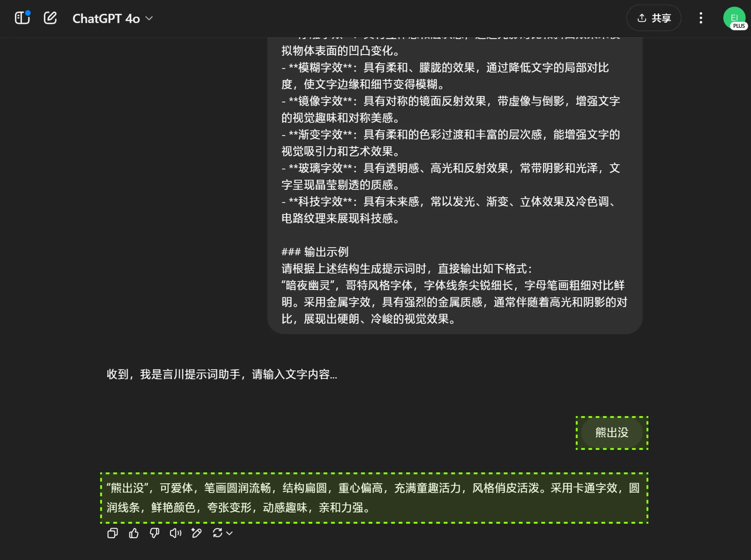Give the response a thumbs down rating

pyautogui.click(x=154, y=533)
